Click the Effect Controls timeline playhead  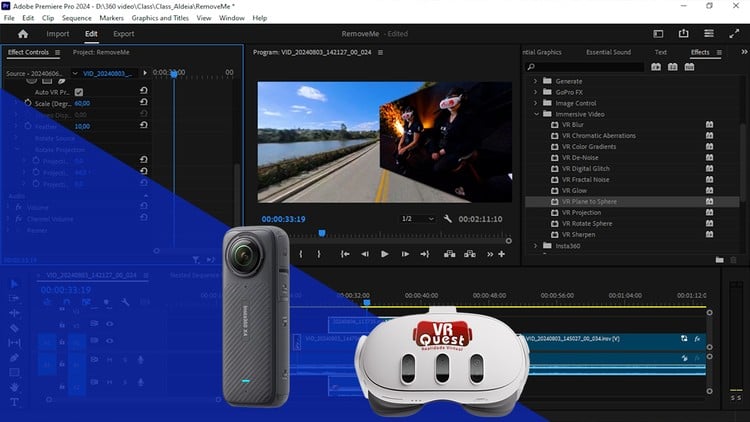click(x=174, y=74)
